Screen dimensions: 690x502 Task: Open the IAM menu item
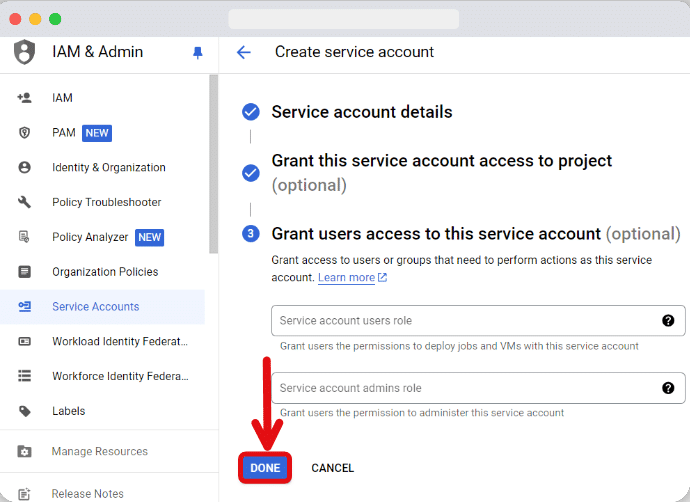[62, 98]
